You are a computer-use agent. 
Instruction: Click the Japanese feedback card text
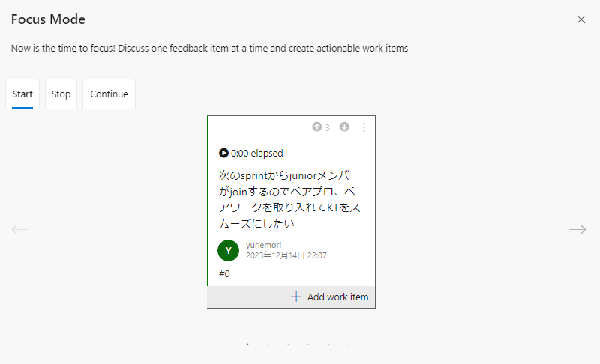[x=289, y=199]
